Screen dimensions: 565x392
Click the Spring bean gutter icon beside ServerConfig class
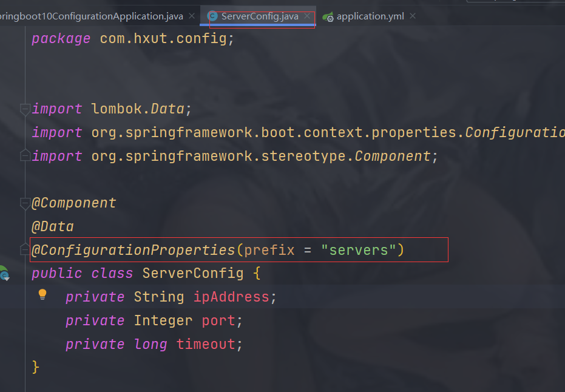[x=4, y=274]
